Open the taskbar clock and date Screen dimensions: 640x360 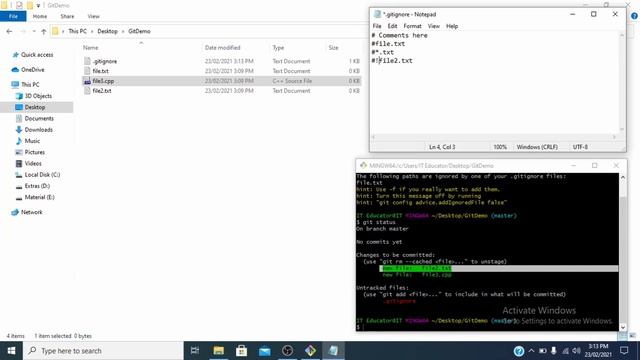click(598, 351)
